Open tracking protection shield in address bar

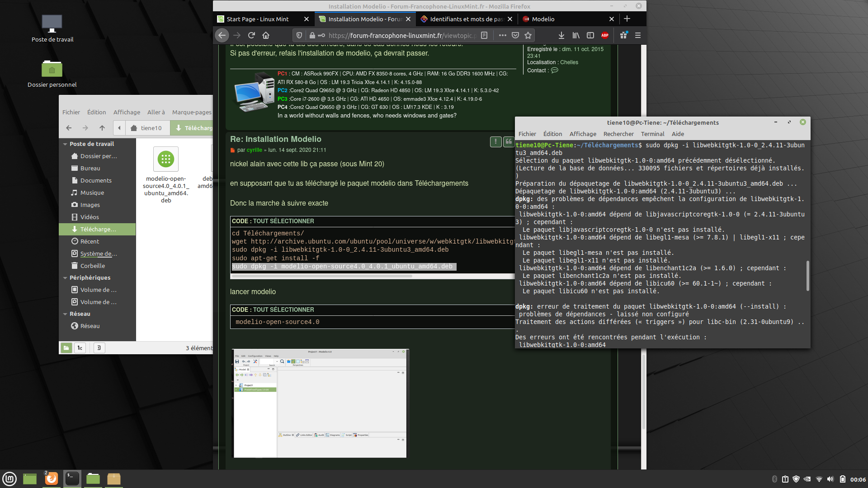[299, 35]
